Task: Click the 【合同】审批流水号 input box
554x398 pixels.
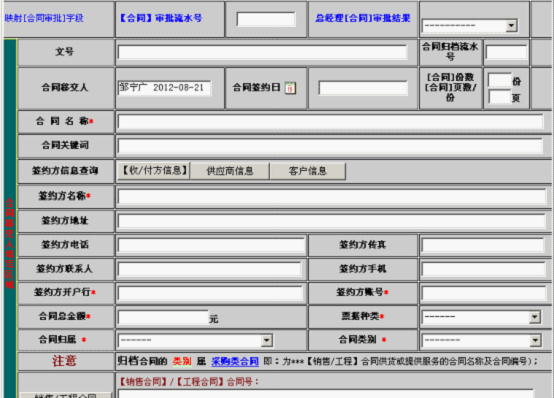Action: [x=266, y=19]
